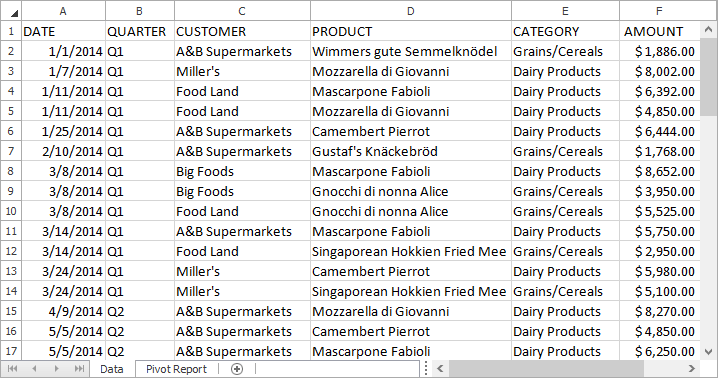The width and height of the screenshot is (718, 378).
Task: Select row 9 header
Action: 11,191
